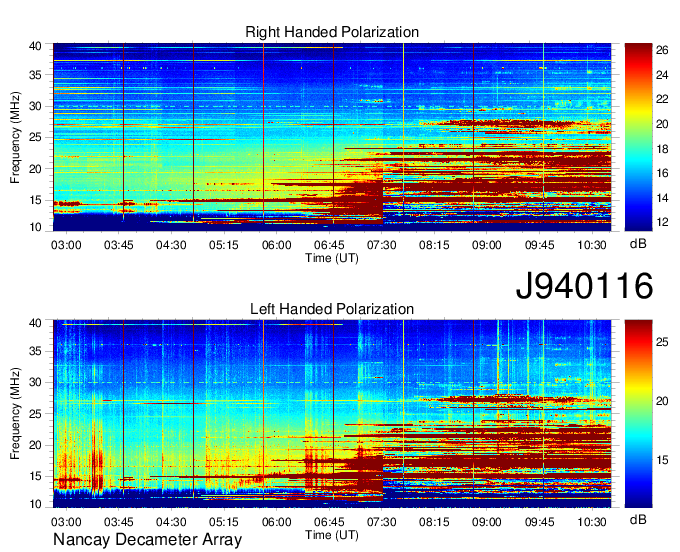Click the 25 MHz frequency tick of the top plot
Screen dimensions: 680x552
coord(35,137)
